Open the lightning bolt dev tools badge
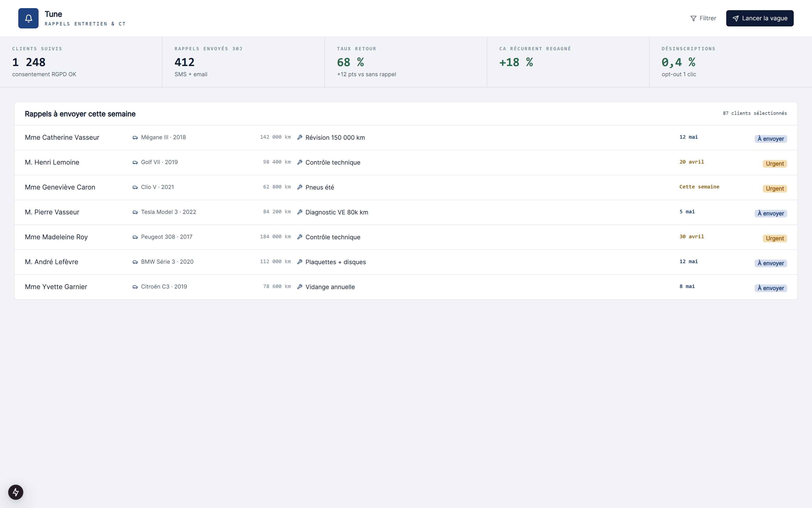 16,492
